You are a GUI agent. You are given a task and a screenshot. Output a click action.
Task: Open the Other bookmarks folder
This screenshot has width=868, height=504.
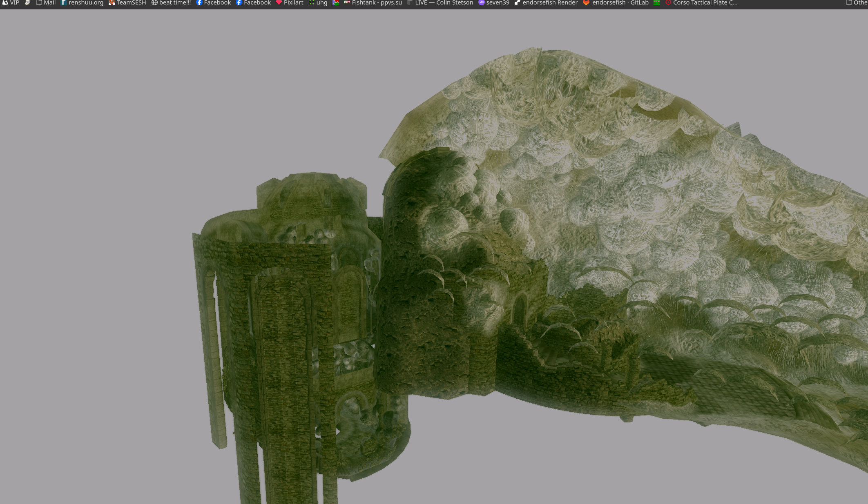pyautogui.click(x=857, y=3)
